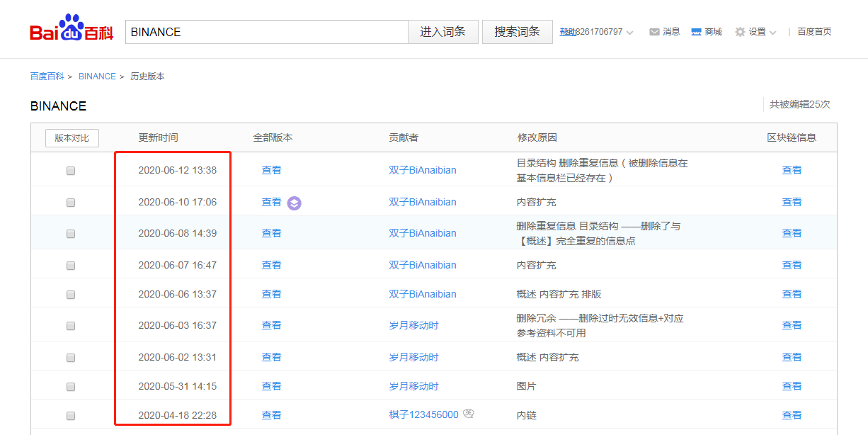Open contributor 岁月移动时 on the 2020-06-03 row

[x=413, y=325]
